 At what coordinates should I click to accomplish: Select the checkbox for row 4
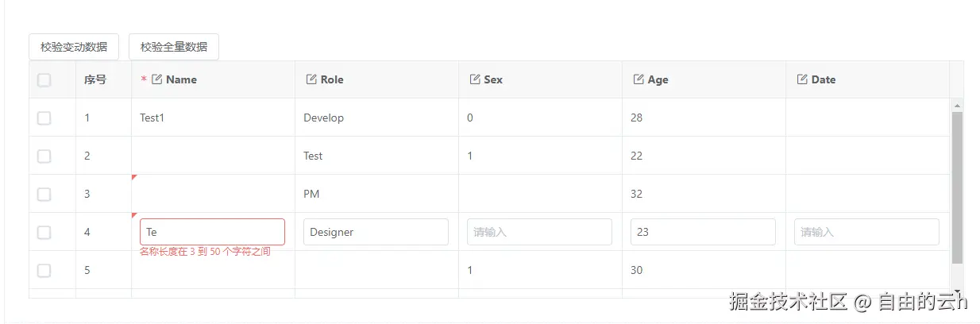coord(44,232)
